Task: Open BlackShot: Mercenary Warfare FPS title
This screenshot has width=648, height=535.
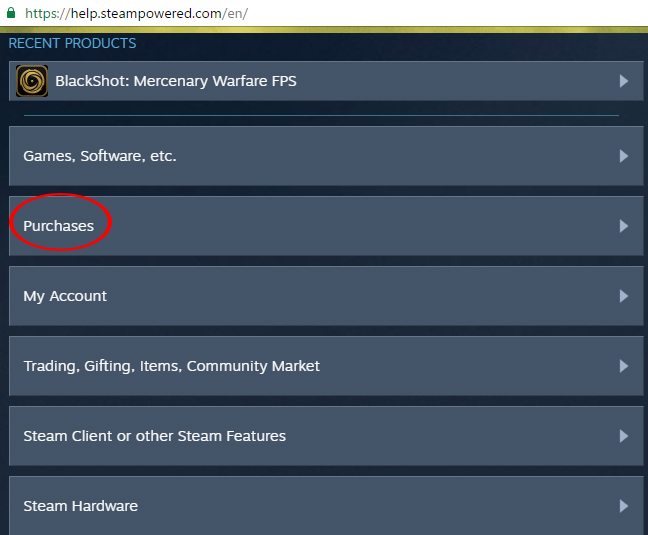Action: [x=176, y=81]
